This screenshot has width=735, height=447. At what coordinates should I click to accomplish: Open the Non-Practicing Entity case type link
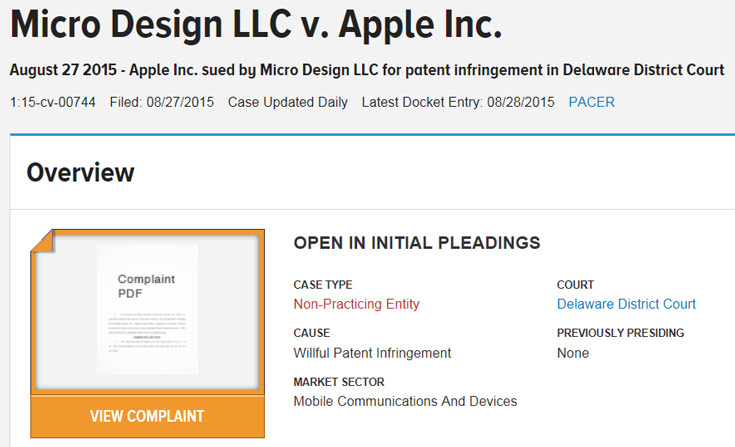click(x=356, y=304)
